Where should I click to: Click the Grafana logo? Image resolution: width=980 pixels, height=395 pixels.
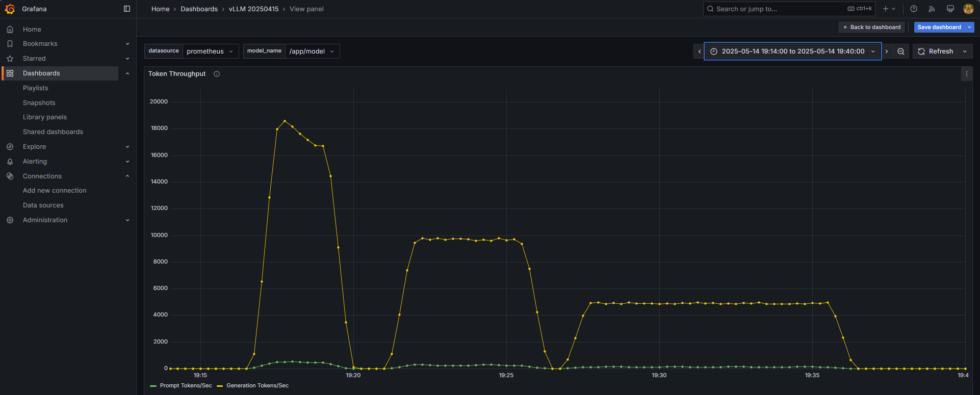[10, 9]
